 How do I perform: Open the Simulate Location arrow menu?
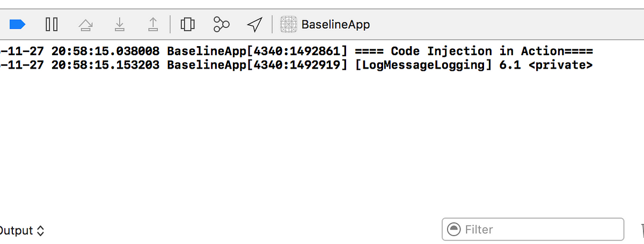pos(254,24)
